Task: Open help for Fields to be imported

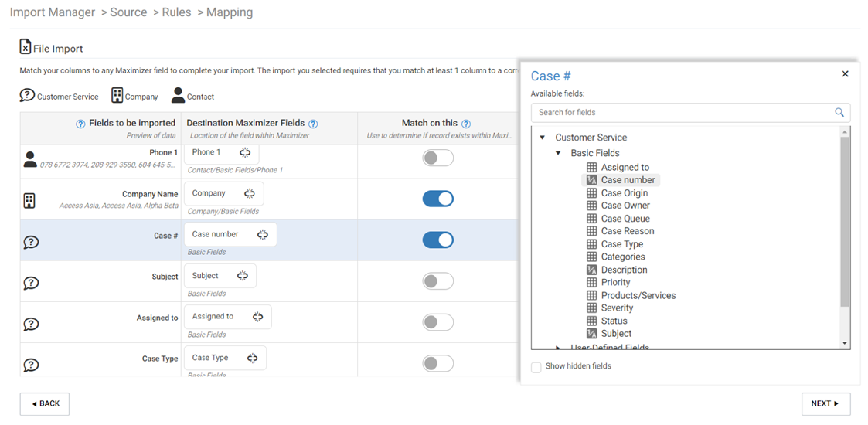Action: coord(80,124)
